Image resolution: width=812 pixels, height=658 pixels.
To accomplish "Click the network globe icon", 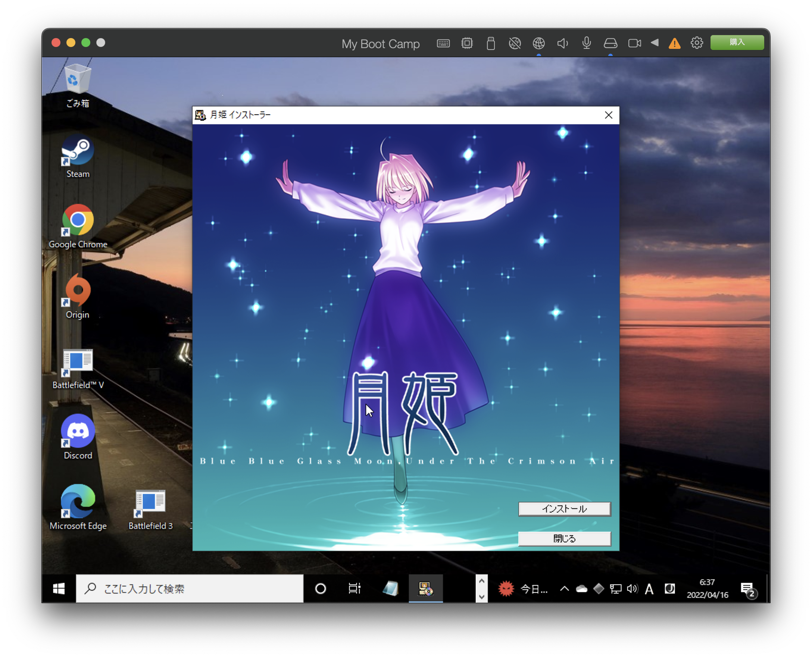I will coord(538,43).
